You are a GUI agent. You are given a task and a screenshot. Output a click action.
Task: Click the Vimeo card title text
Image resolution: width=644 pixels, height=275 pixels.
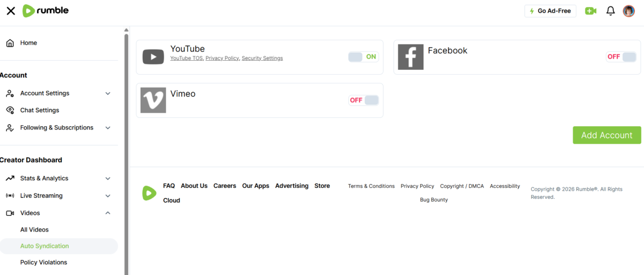(183, 94)
